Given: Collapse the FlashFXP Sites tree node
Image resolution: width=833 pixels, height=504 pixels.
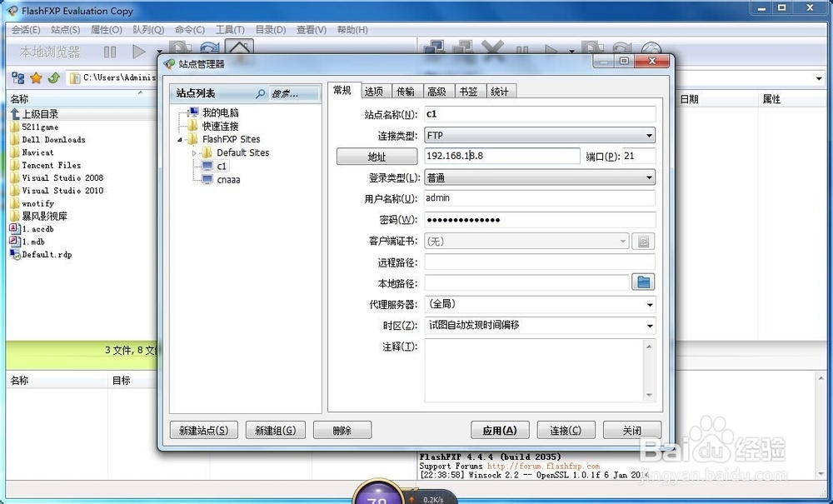Looking at the screenshot, I should [180, 140].
